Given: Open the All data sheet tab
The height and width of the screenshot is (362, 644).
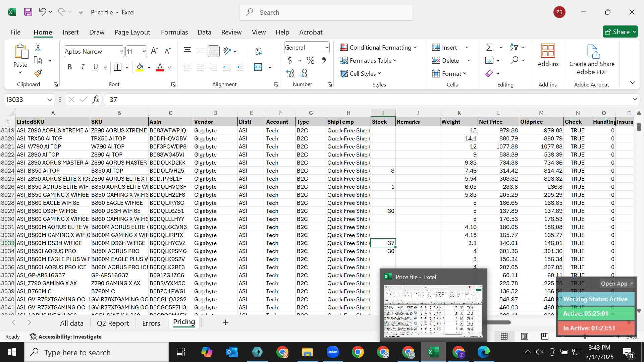Looking at the screenshot, I should [72, 323].
